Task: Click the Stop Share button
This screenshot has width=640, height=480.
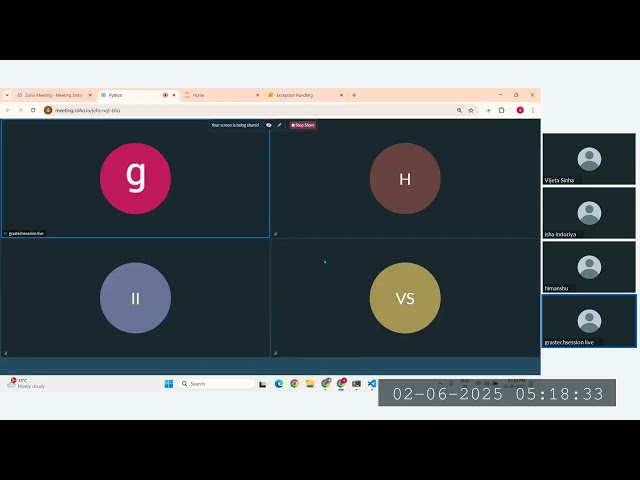Action: (x=303, y=125)
